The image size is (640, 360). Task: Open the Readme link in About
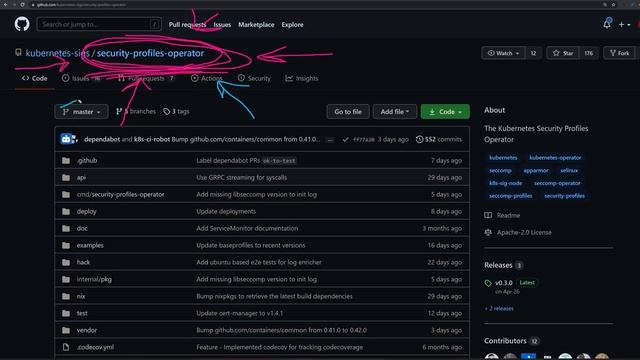(502, 215)
